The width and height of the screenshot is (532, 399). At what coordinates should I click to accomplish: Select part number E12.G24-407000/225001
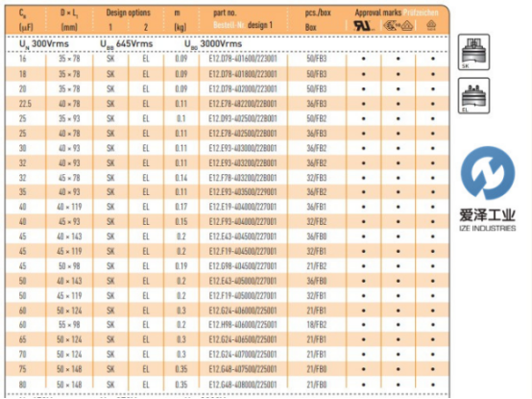tap(243, 355)
